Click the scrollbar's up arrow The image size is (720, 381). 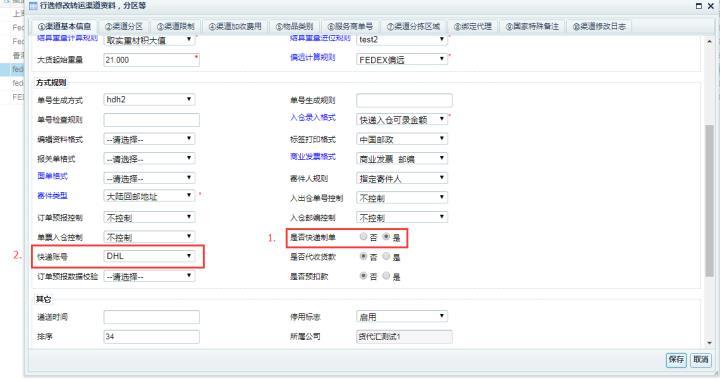click(709, 42)
